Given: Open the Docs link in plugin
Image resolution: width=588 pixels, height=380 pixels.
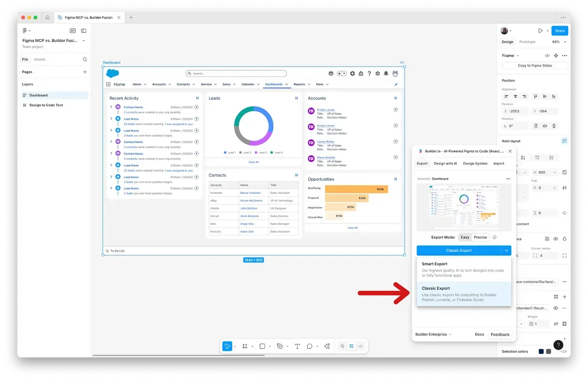Looking at the screenshot, I should [480, 334].
